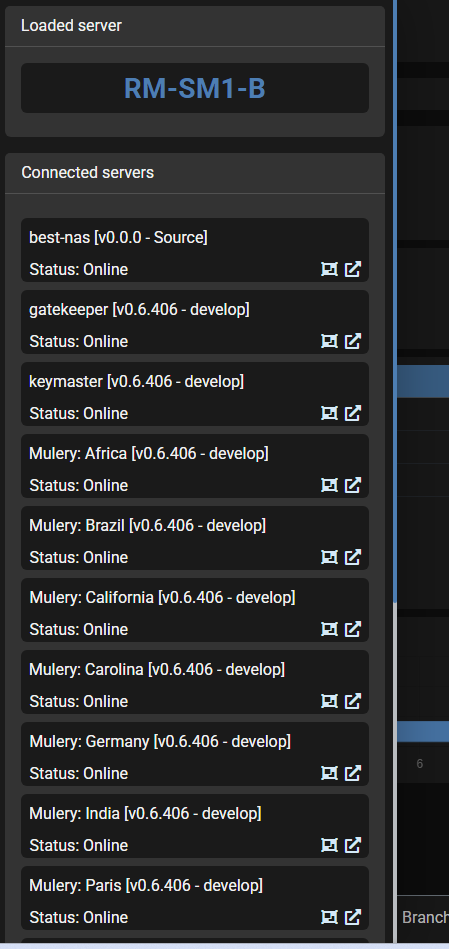Open keymaster via its external-link icon
449x949 pixels.
coord(353,413)
